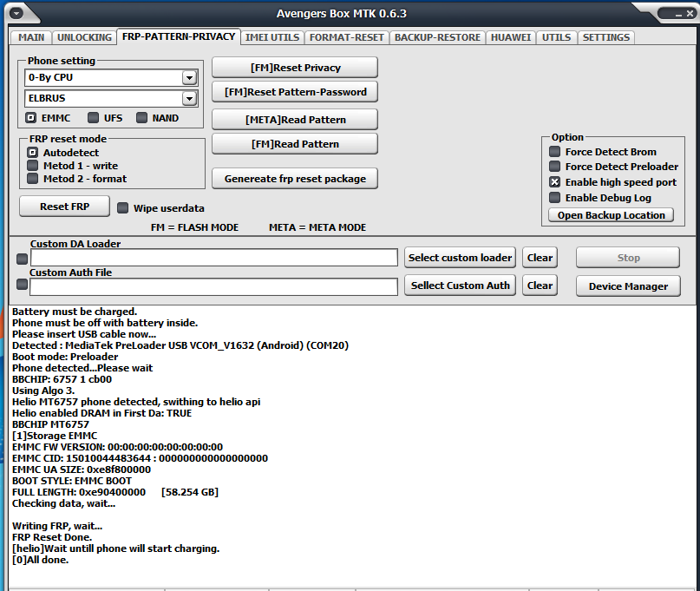This screenshot has width=700, height=591.
Task: Clear the custom DA loader path
Action: [540, 258]
